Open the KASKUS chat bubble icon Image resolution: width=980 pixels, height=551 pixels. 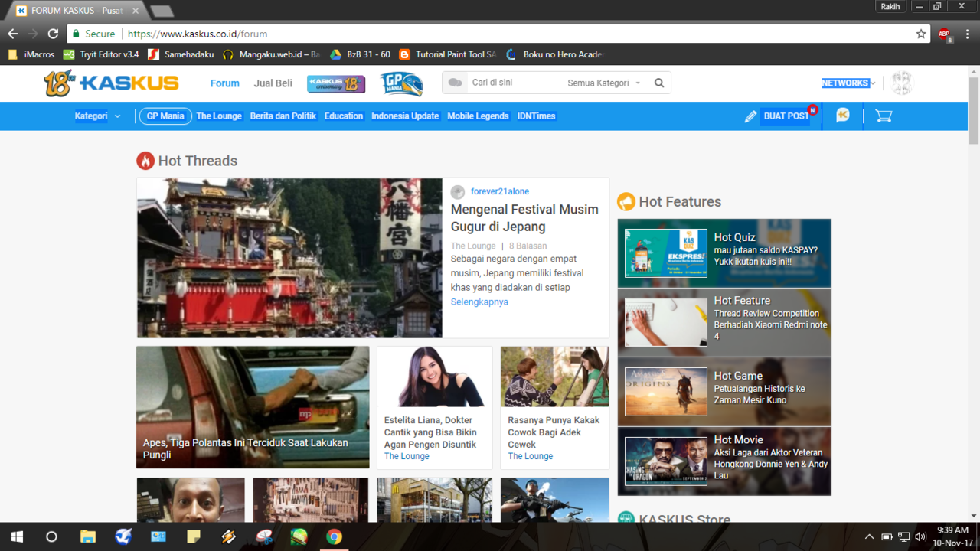[843, 116]
